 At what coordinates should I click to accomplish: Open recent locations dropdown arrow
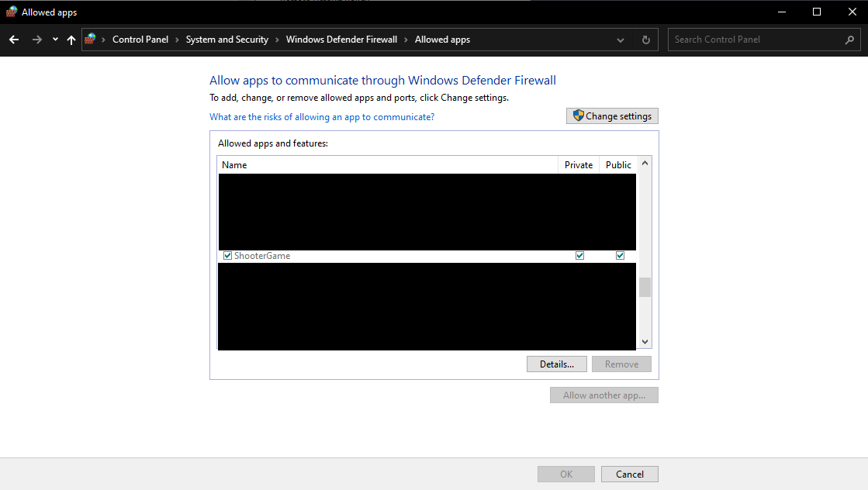(x=55, y=40)
